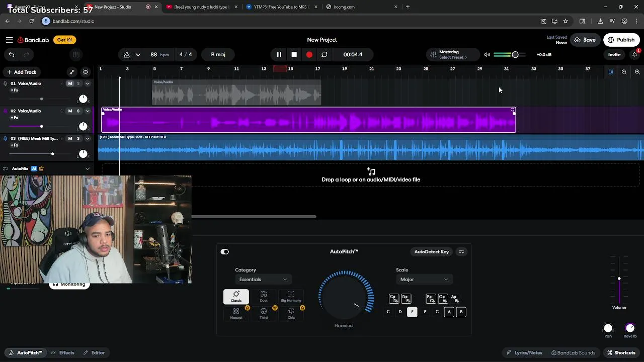The width and height of the screenshot is (644, 362).
Task: Zoom out the timeline
Action: [624, 72]
